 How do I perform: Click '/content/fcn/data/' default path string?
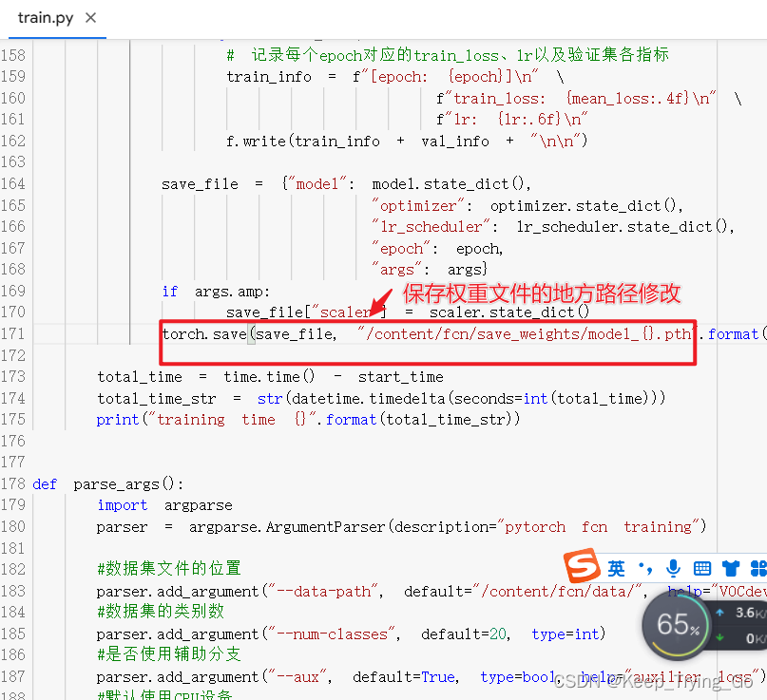coord(558,592)
